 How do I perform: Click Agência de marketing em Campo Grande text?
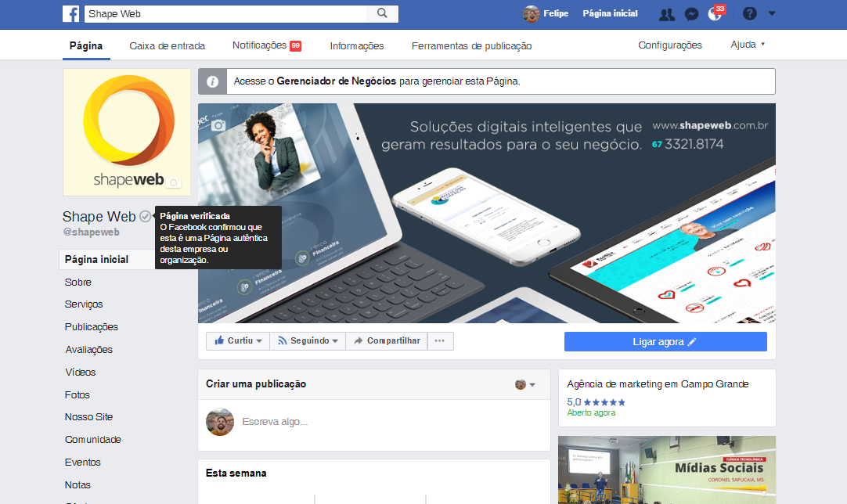pos(658,384)
